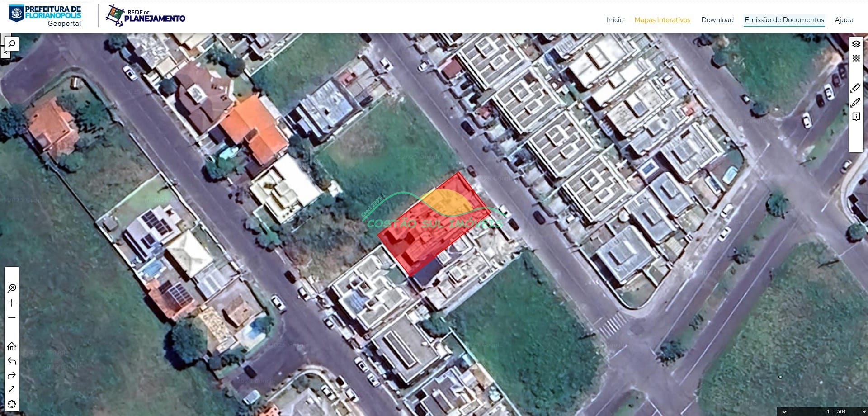Open the layers stack panel

click(x=856, y=44)
